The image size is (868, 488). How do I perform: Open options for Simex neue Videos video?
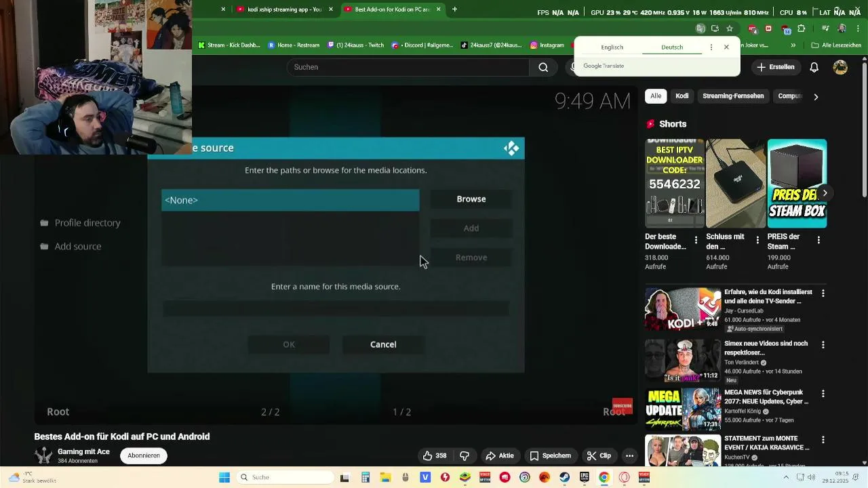(823, 345)
